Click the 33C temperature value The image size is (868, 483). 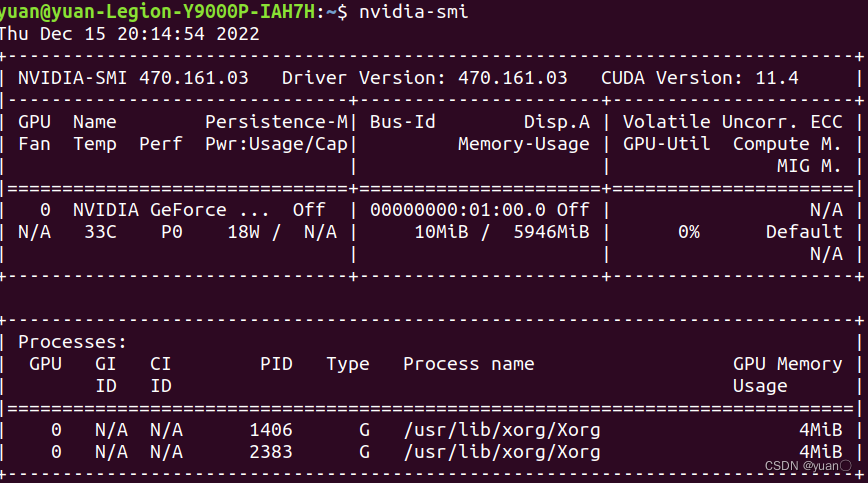tap(100, 232)
